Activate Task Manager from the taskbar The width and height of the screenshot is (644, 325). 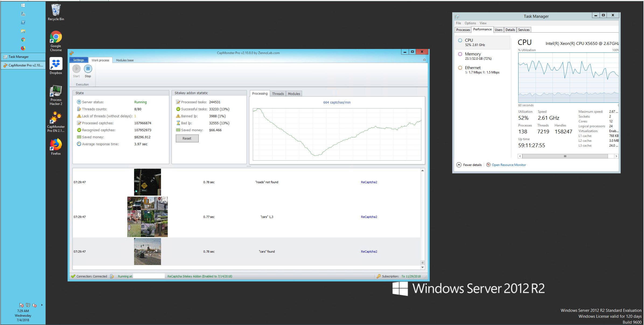pos(23,57)
